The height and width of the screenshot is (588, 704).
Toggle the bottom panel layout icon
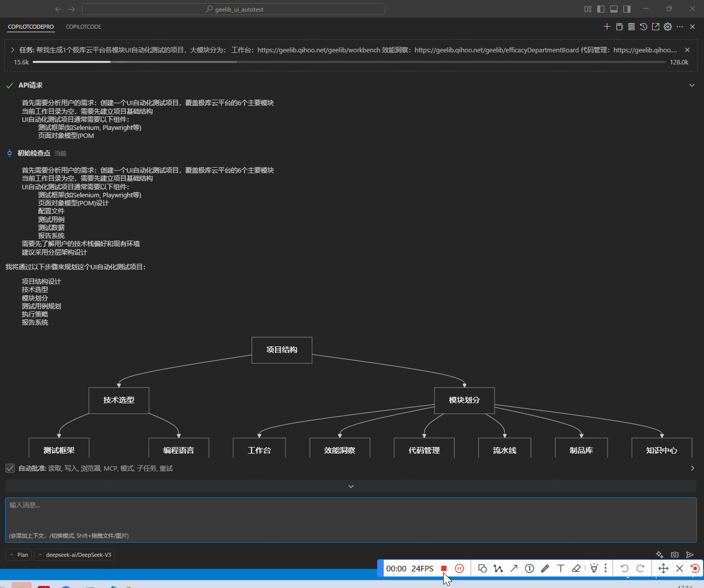point(614,9)
